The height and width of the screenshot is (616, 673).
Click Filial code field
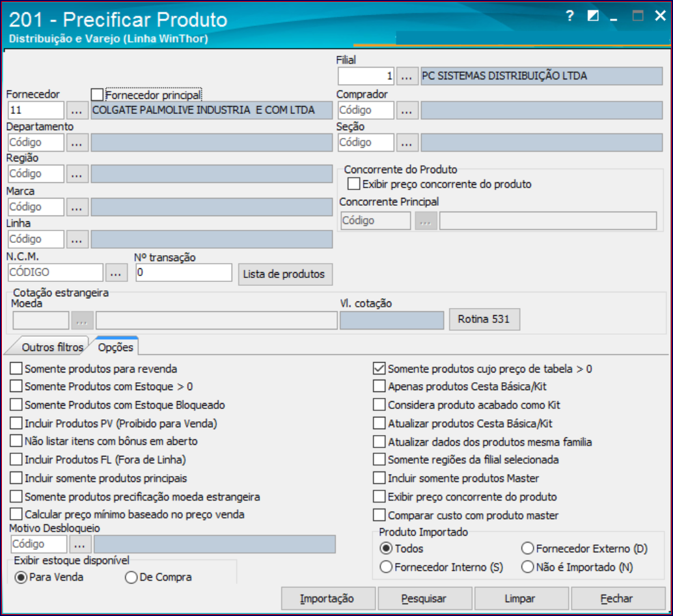click(366, 76)
